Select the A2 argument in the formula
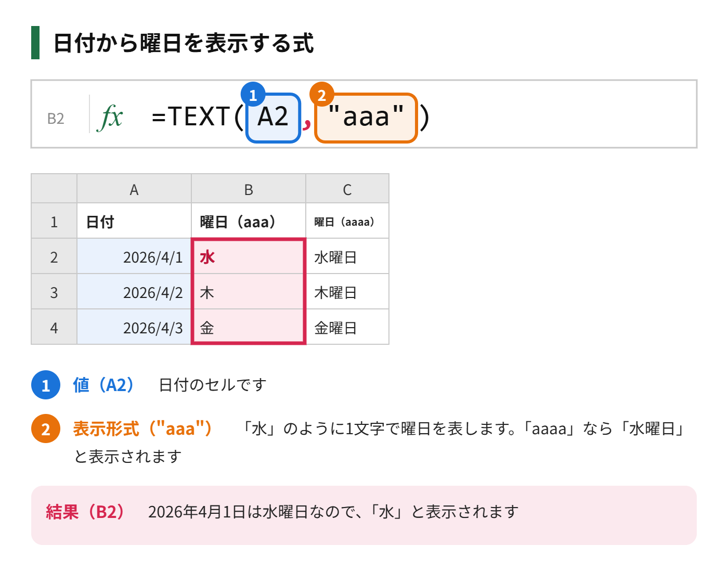 [x=273, y=118]
